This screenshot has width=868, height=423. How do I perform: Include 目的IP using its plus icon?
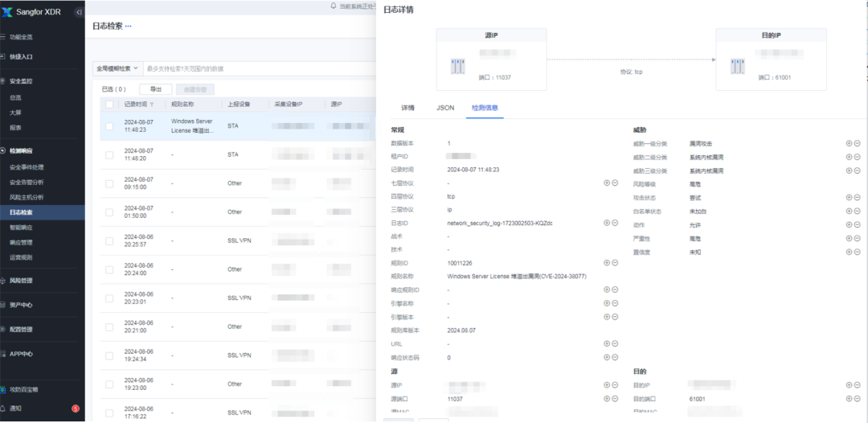click(x=850, y=384)
